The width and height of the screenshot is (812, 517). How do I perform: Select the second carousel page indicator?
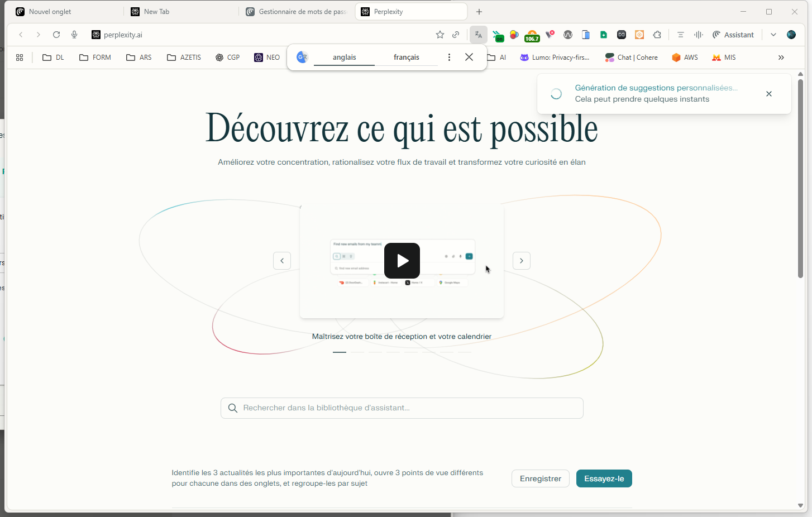pos(357,352)
